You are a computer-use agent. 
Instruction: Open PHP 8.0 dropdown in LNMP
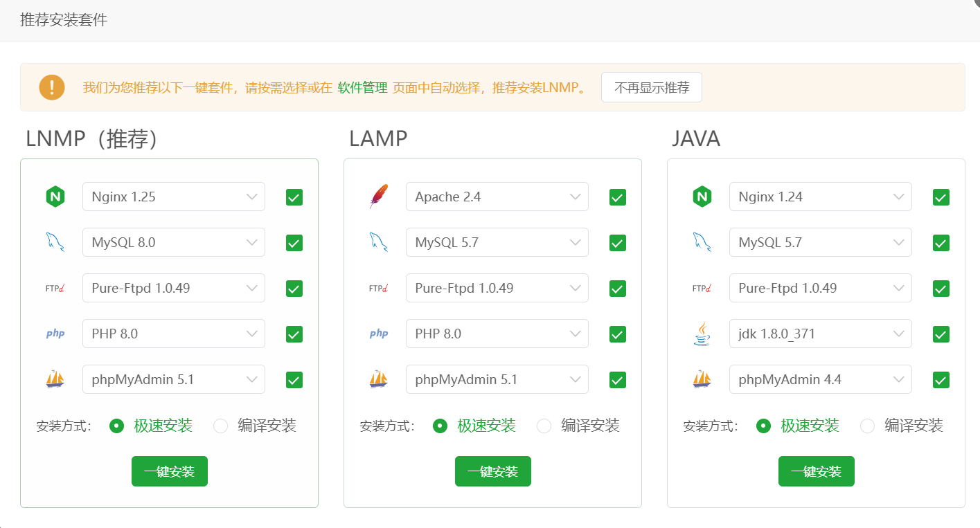pyautogui.click(x=174, y=334)
